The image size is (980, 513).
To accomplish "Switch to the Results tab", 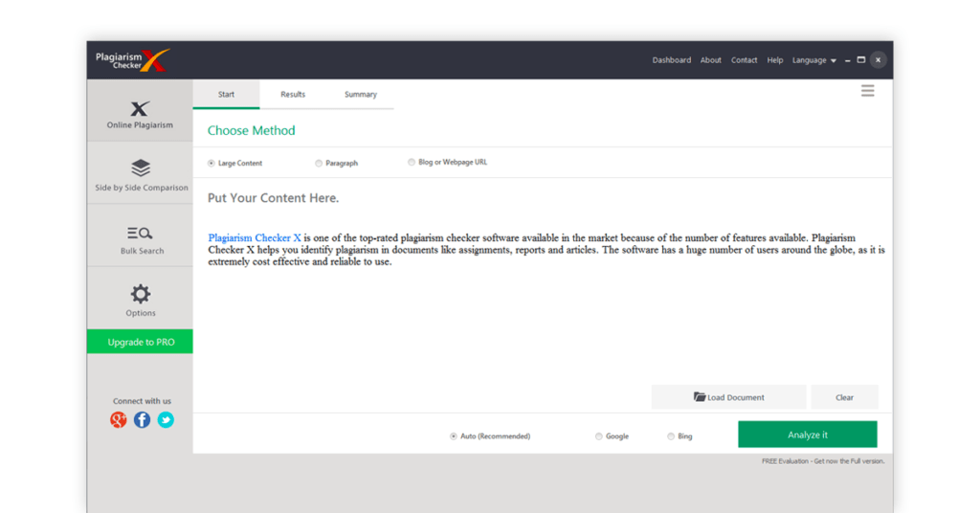I will 293,95.
